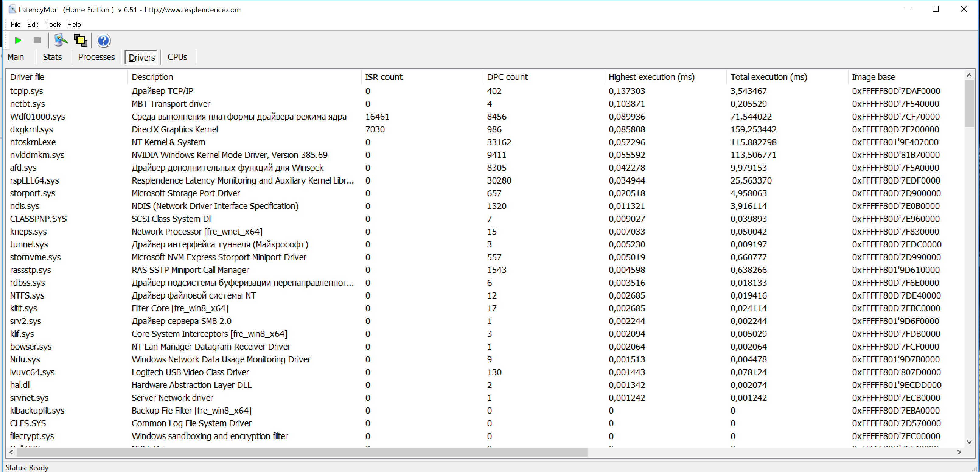The width and height of the screenshot is (980, 472).
Task: Click right arrow of horizontal scrollbar
Action: point(959,452)
